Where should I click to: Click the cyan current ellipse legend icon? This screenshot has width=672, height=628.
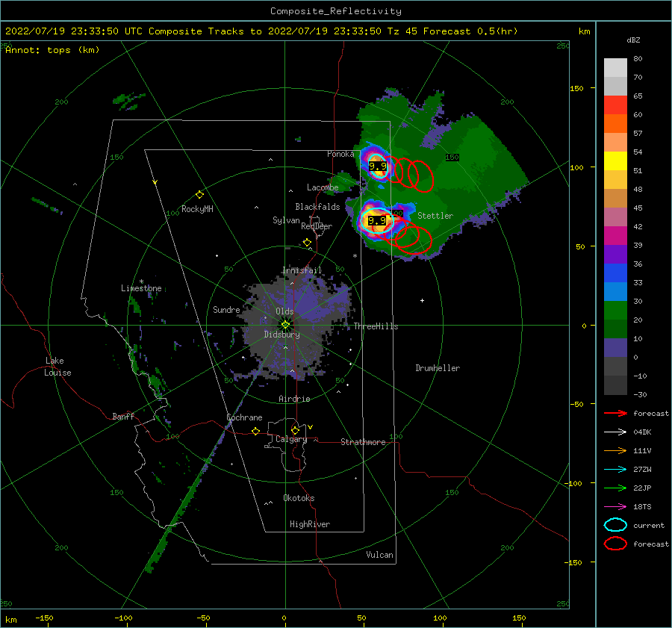615,525
